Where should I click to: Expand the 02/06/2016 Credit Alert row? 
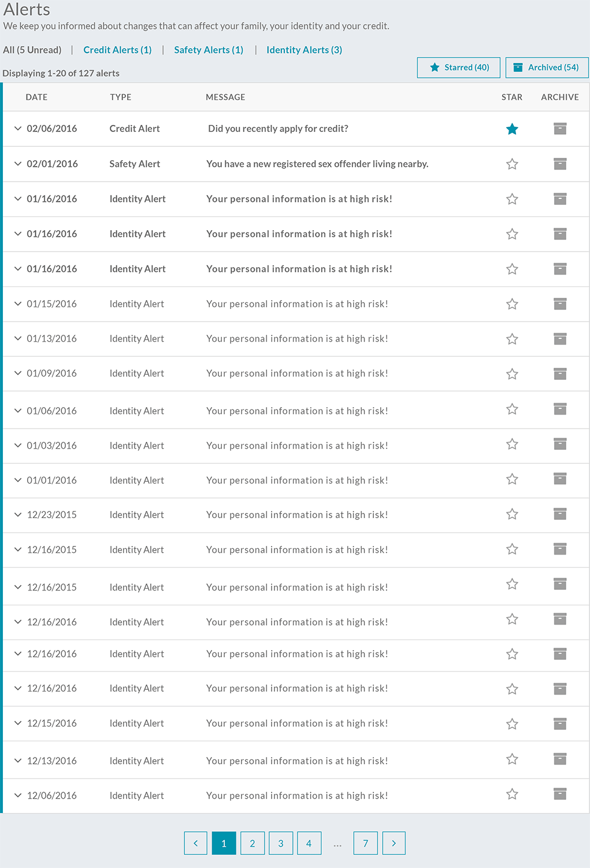pyautogui.click(x=18, y=128)
